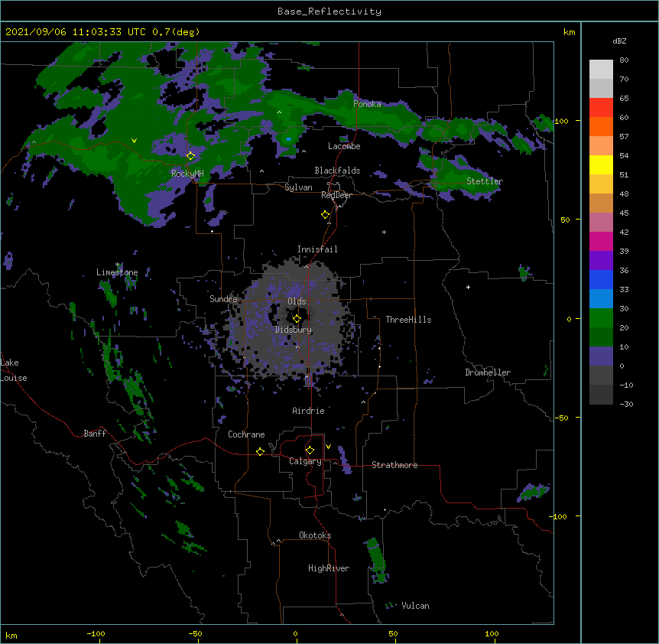
Task: Click the white plus marker north of Drumheller
Action: tap(468, 287)
